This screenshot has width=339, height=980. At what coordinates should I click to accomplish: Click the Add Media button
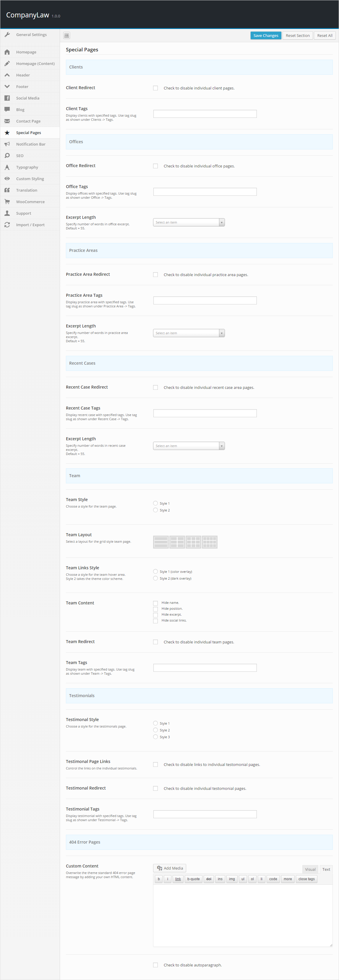coord(170,868)
